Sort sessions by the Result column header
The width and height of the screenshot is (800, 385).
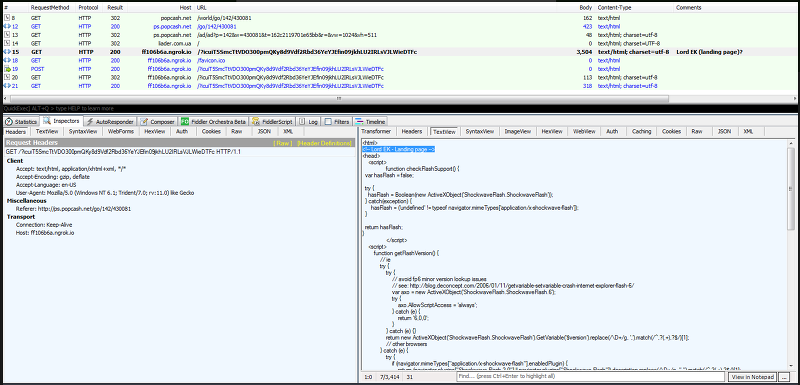coord(115,8)
